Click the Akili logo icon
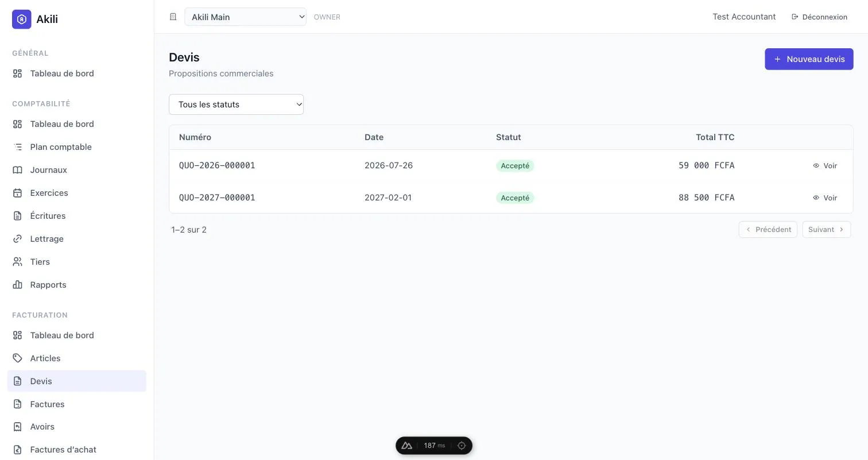The width and height of the screenshot is (868, 460). pos(21,19)
